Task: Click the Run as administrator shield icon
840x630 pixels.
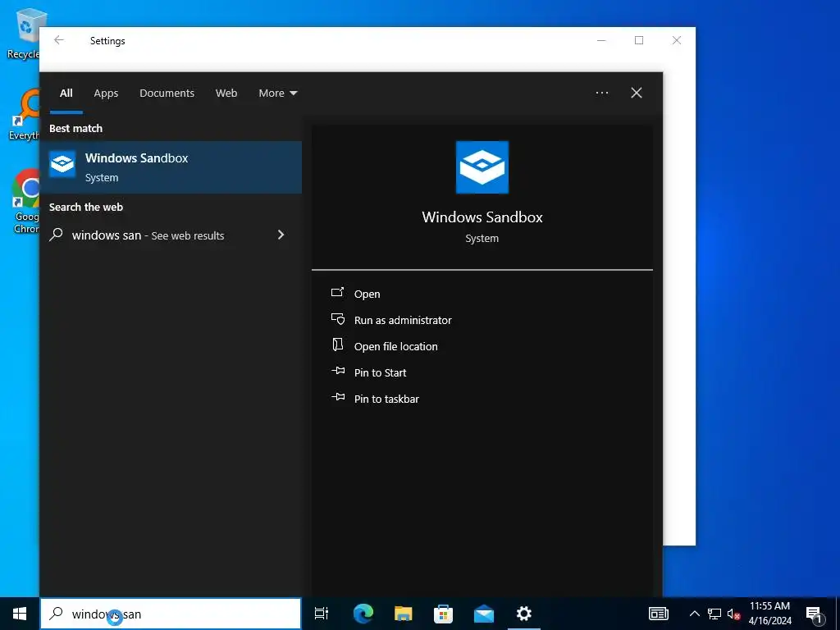Action: [337, 319]
